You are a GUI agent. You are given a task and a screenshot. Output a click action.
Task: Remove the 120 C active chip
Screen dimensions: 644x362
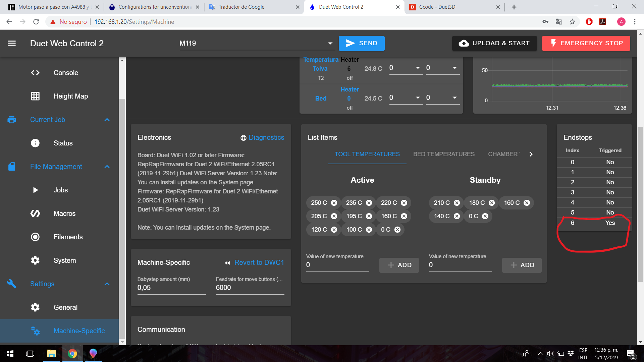pos(334,230)
